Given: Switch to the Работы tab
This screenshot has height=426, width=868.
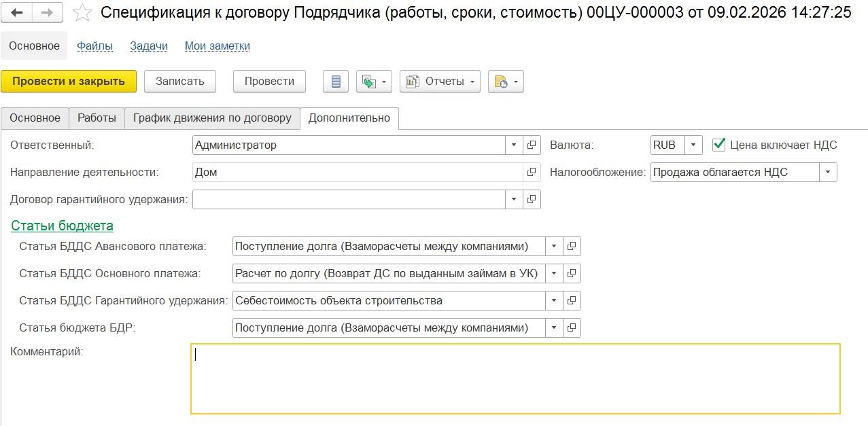Looking at the screenshot, I should click(x=97, y=118).
